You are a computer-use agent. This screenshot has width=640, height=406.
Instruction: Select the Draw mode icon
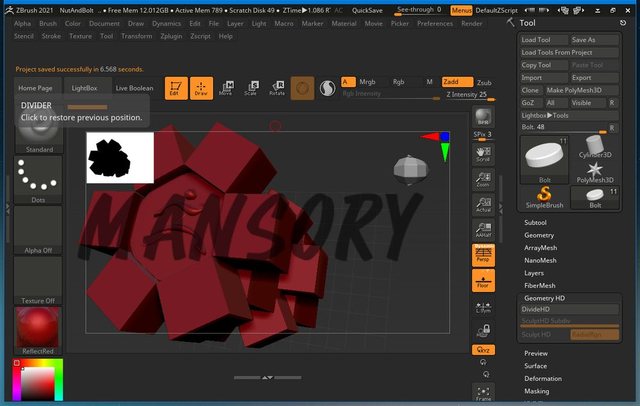pos(202,88)
